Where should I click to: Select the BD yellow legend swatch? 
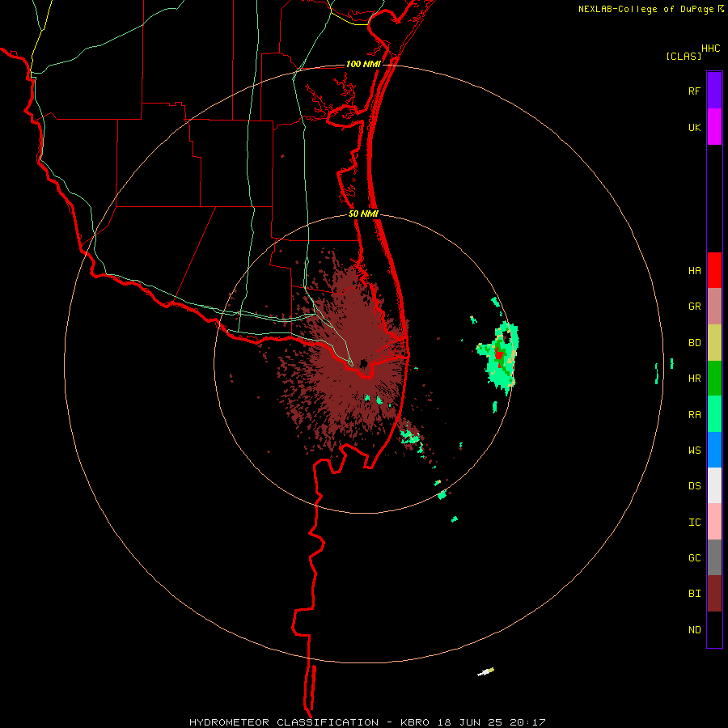coord(714,342)
